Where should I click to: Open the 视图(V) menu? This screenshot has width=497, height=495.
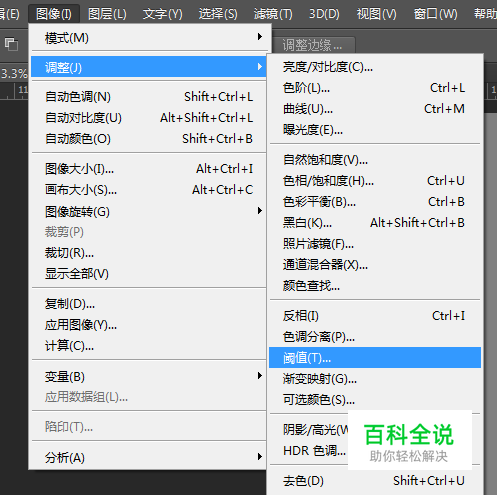[376, 14]
